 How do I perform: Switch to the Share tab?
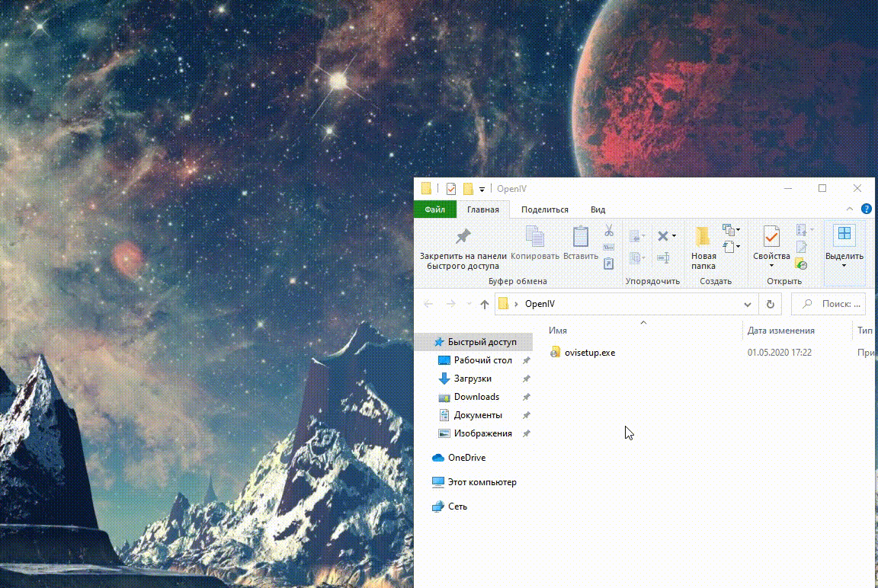tap(544, 209)
